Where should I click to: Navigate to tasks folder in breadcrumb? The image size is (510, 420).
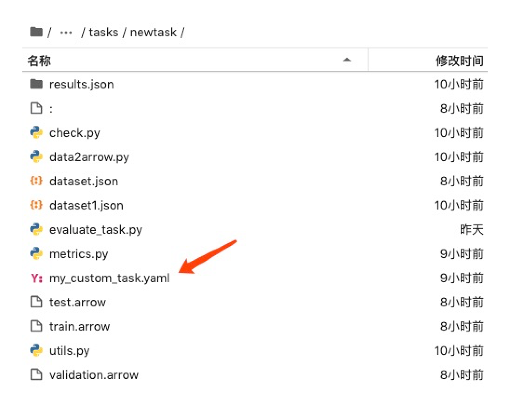point(103,33)
